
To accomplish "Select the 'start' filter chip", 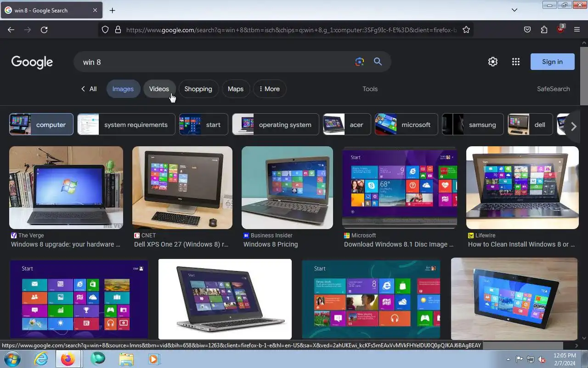I will click(204, 124).
